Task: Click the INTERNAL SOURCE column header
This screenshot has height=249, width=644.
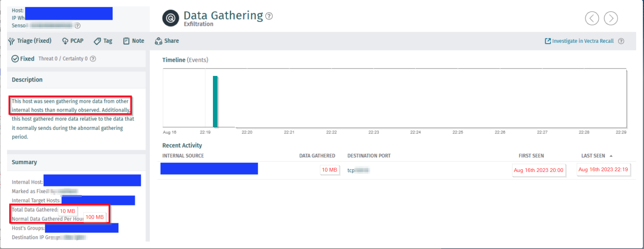Action: click(x=183, y=156)
